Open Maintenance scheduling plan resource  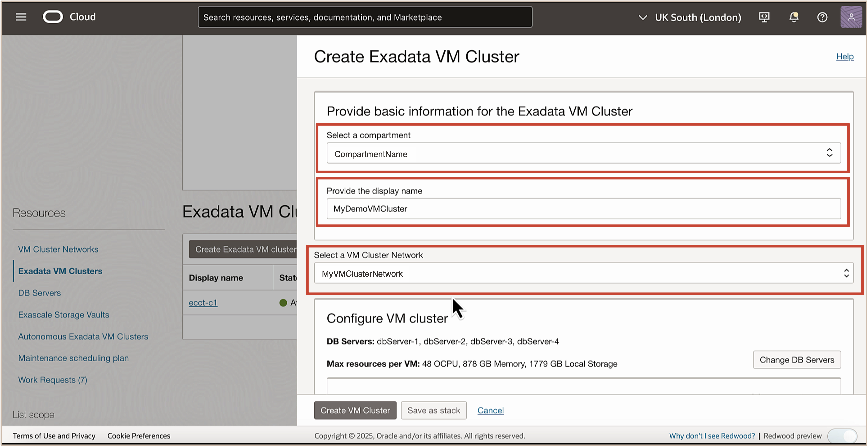[x=73, y=358]
